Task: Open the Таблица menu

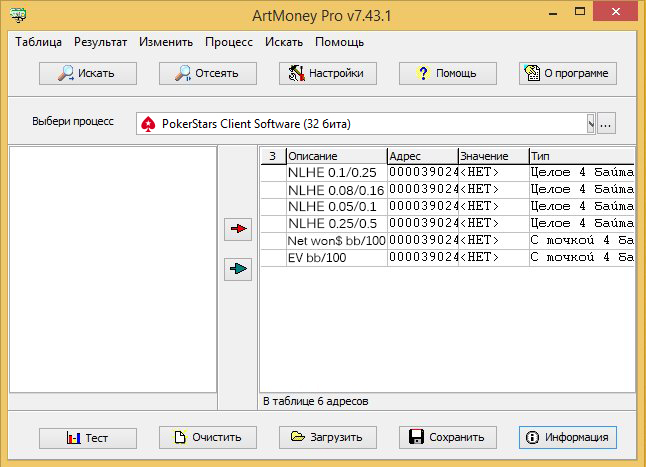Action: point(38,42)
